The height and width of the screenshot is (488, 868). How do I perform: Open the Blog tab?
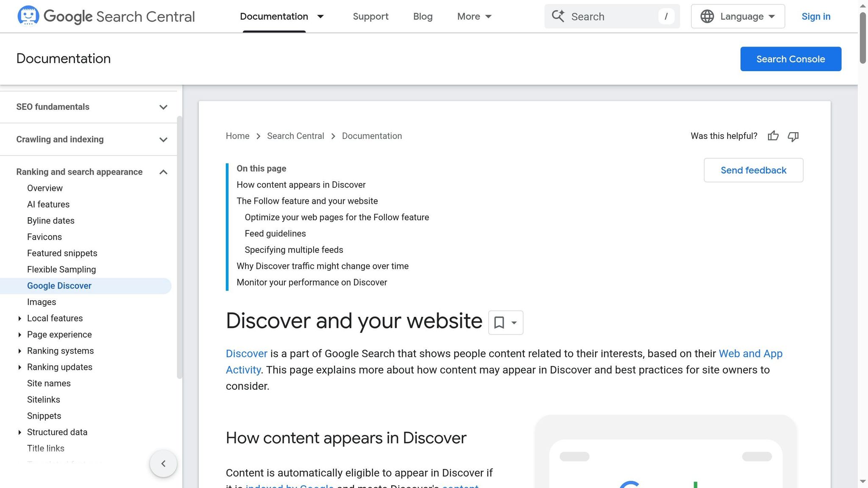pyautogui.click(x=423, y=17)
